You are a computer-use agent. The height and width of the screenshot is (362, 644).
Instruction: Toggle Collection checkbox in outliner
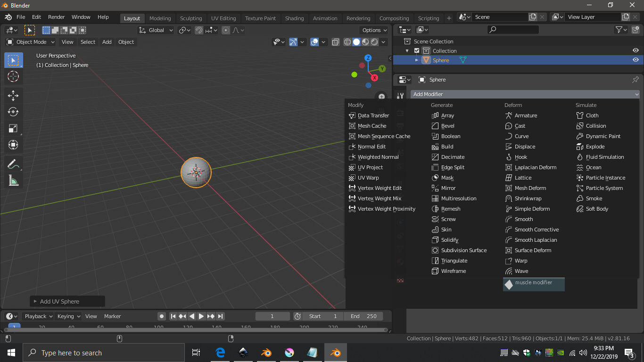coord(417,51)
